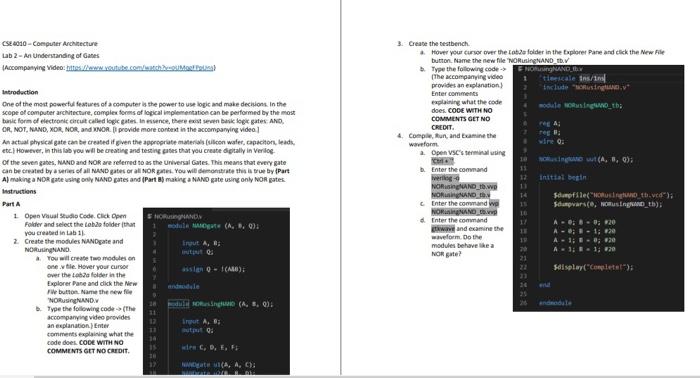Click the '`include "NORusingNAND.v"' code line
This screenshot has height=378, width=700.
(583, 87)
